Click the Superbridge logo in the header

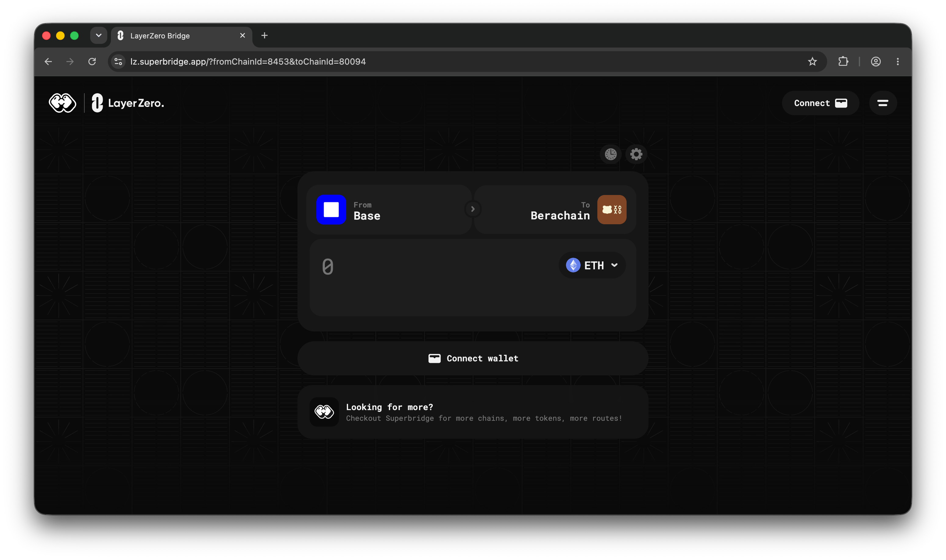pos(62,103)
